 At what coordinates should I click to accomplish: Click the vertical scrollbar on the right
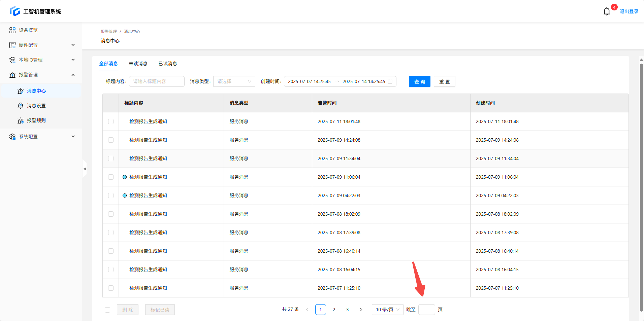pyautogui.click(x=641, y=185)
